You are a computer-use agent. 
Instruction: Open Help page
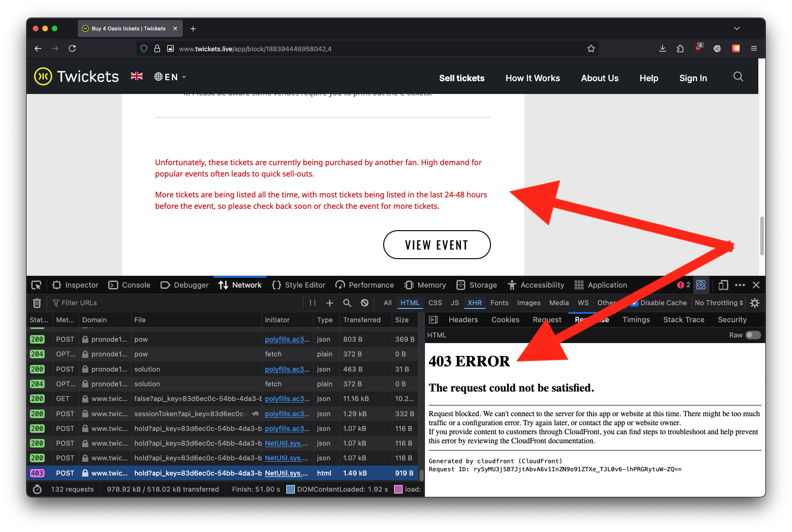point(649,78)
